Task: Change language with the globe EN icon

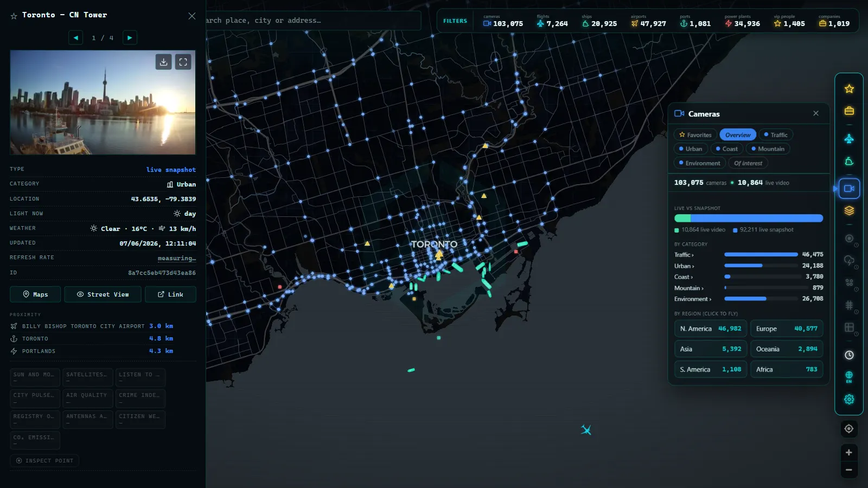Action: (849, 377)
